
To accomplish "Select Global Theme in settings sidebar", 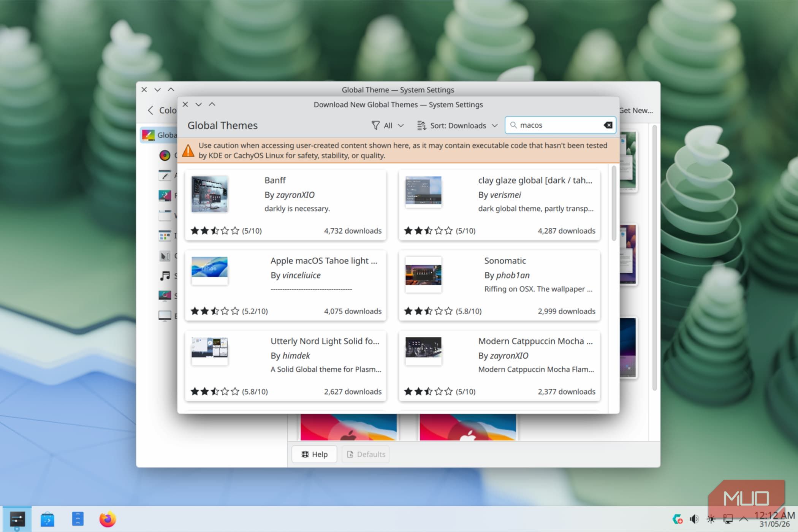I will coord(159,135).
